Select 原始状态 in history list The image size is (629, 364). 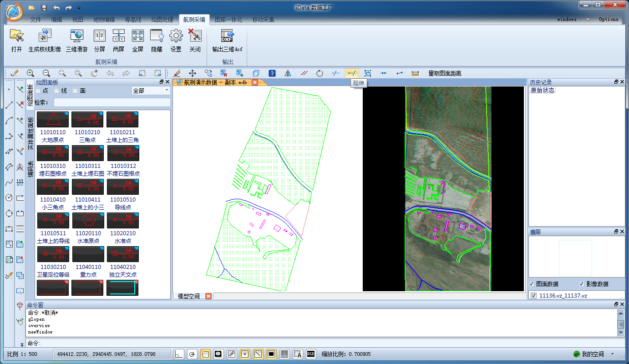click(543, 90)
